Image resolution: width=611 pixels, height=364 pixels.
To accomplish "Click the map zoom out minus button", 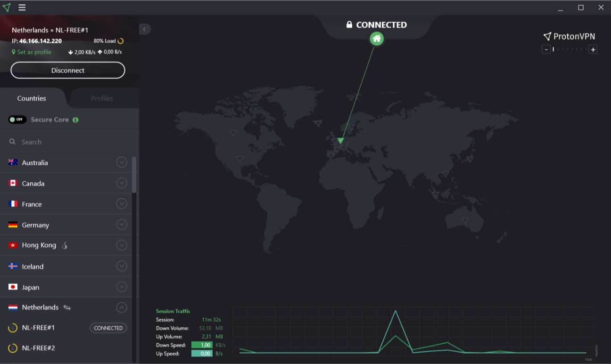I will [546, 49].
